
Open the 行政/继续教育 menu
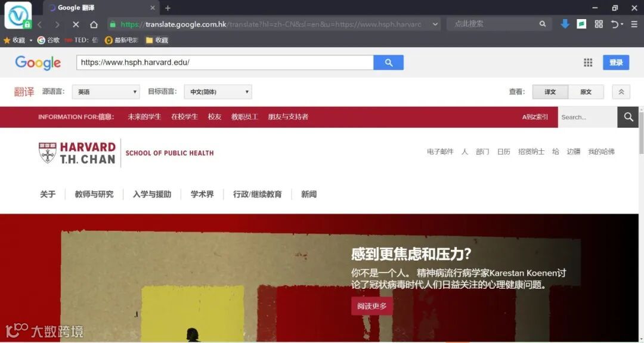point(258,194)
